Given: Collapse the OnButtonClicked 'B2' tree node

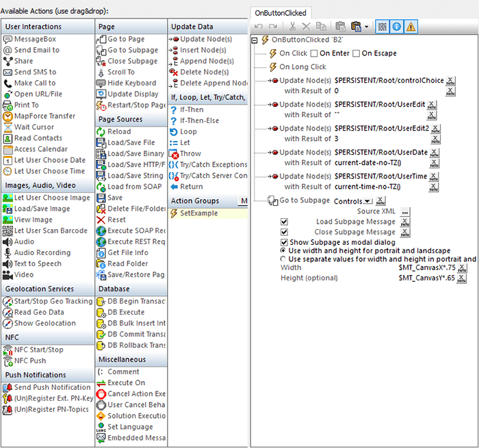Looking at the screenshot, I should 255,40.
